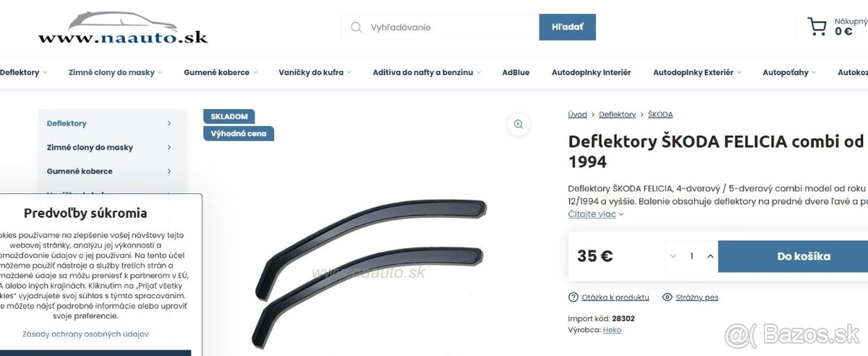The image size is (868, 356).
Task: Click the naauto.sk car logo
Action: point(123,27)
